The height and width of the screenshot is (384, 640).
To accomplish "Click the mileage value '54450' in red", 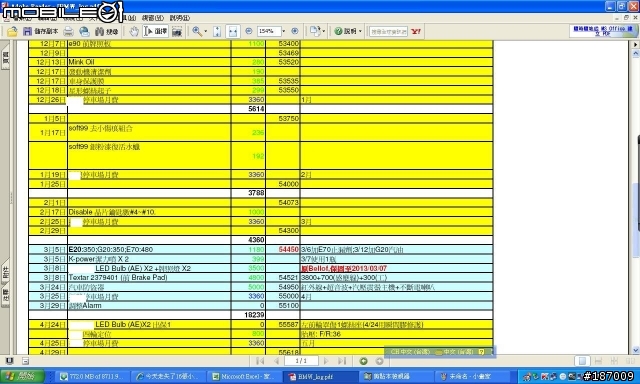I will coord(289,249).
